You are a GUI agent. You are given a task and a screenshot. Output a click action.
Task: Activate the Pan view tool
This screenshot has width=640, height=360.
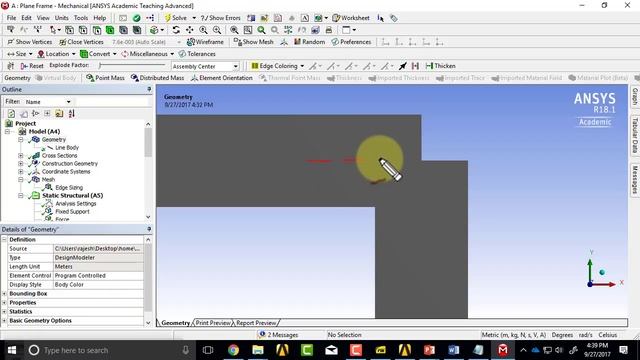189,30
